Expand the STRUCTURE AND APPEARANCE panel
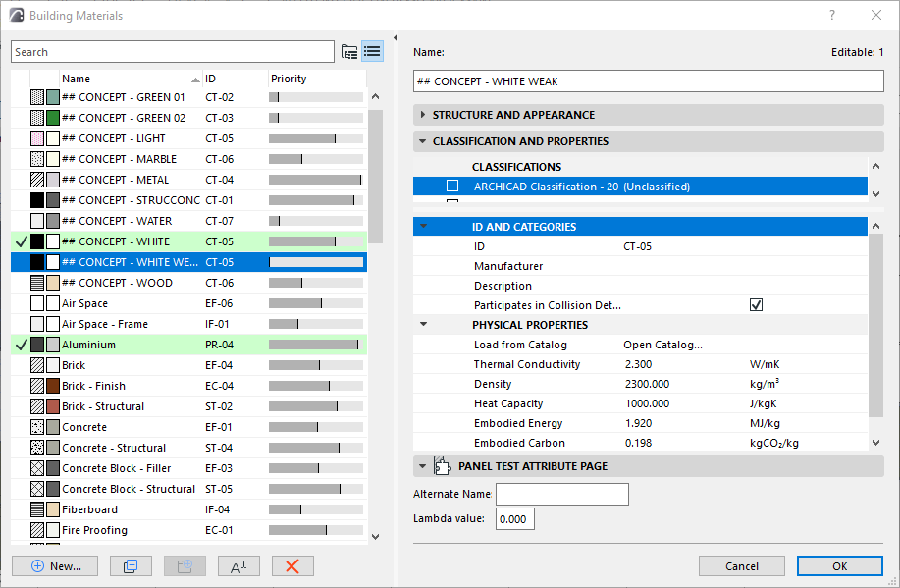The width and height of the screenshot is (900, 588). coord(423,114)
